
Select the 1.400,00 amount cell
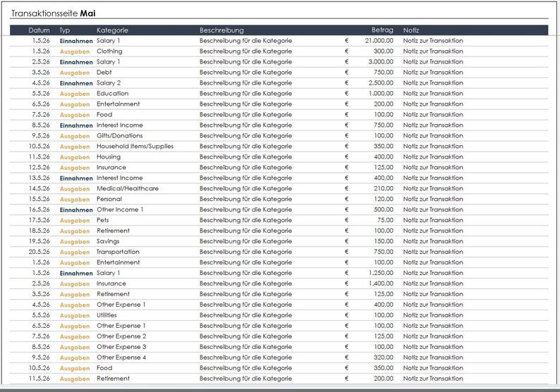click(381, 283)
